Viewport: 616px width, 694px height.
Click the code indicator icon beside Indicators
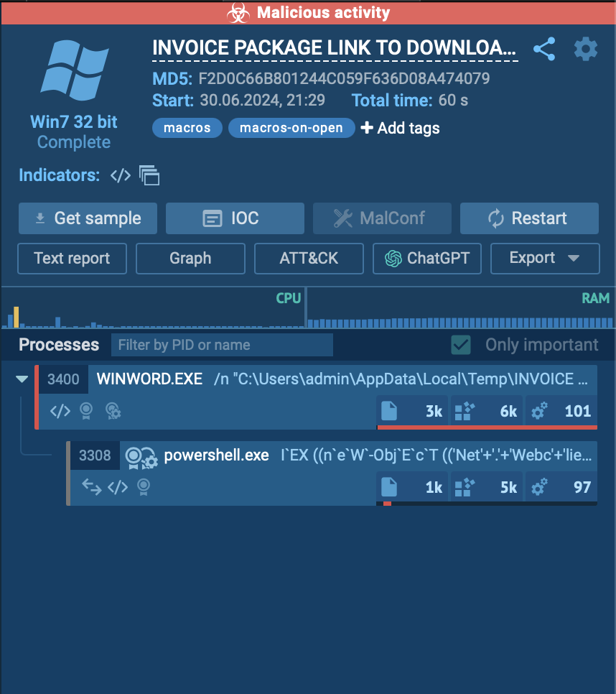click(121, 175)
